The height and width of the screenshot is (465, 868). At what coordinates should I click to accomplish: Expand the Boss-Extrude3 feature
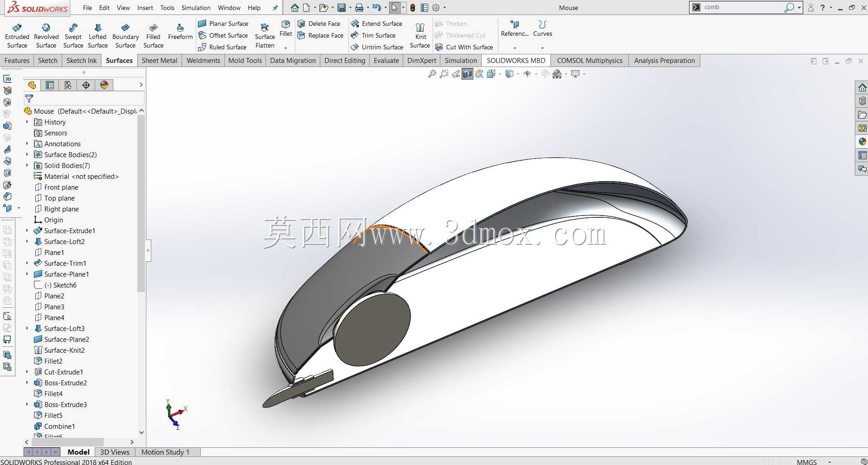pyautogui.click(x=27, y=405)
